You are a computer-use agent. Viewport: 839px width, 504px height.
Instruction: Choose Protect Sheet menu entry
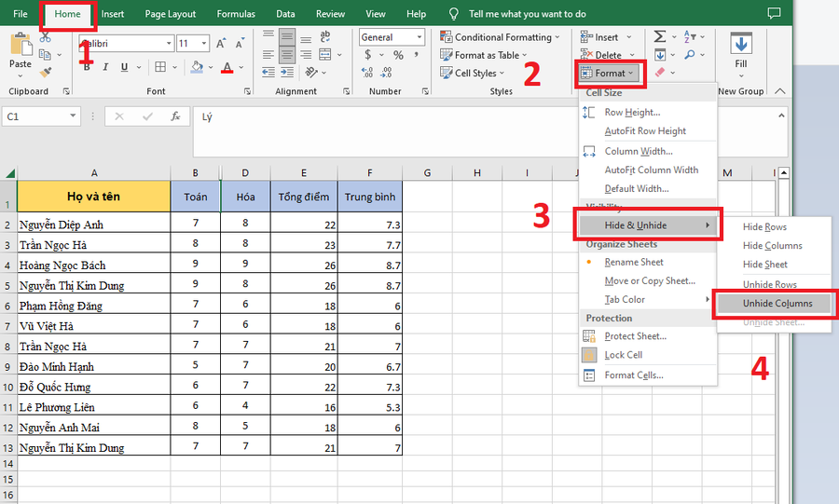(648, 336)
